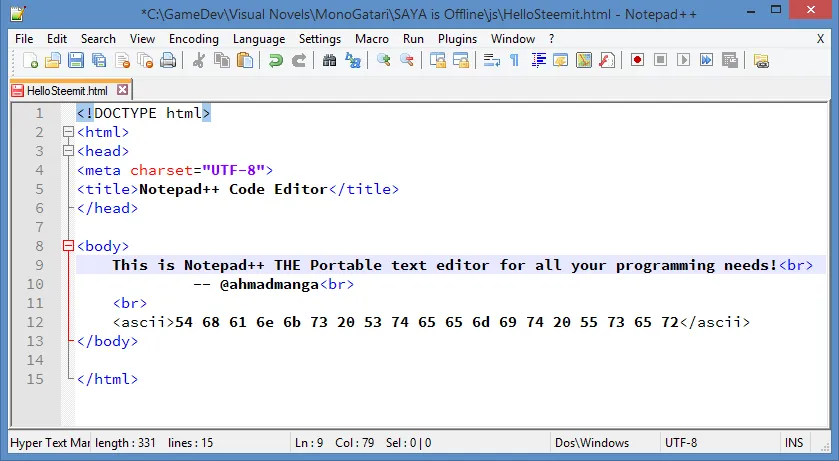
Task: Toggle synchronize horizontal scrolling icon
Action: (461, 60)
